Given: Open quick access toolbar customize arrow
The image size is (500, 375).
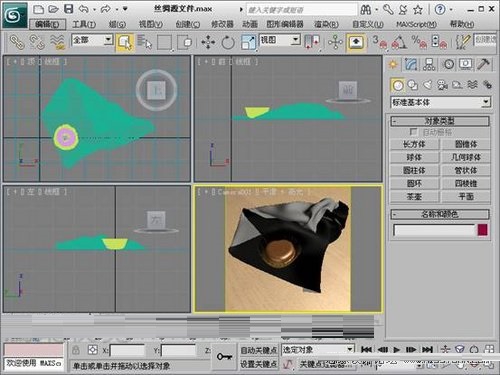Looking at the screenshot, I should click(x=125, y=9).
